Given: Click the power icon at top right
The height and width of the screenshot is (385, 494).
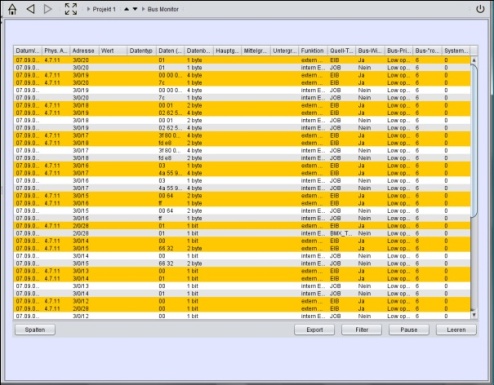Looking at the screenshot, I should point(480,9).
